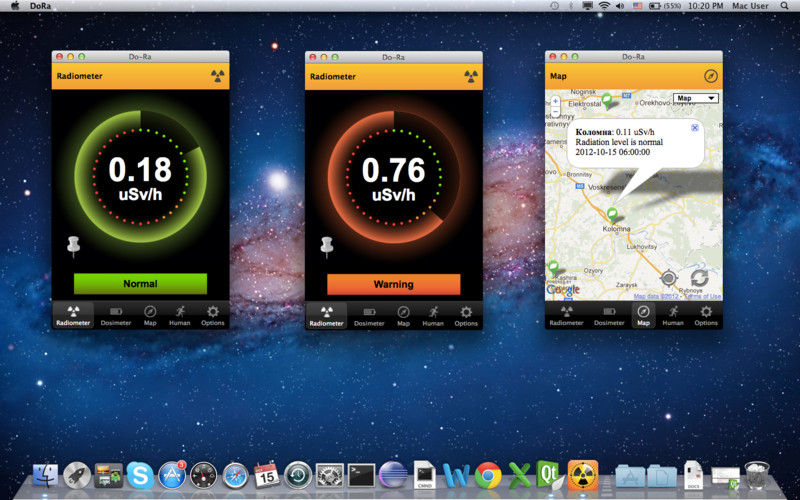Open Spotlight search in the menu bar
This screenshot has height=500, width=800.
point(785,6)
